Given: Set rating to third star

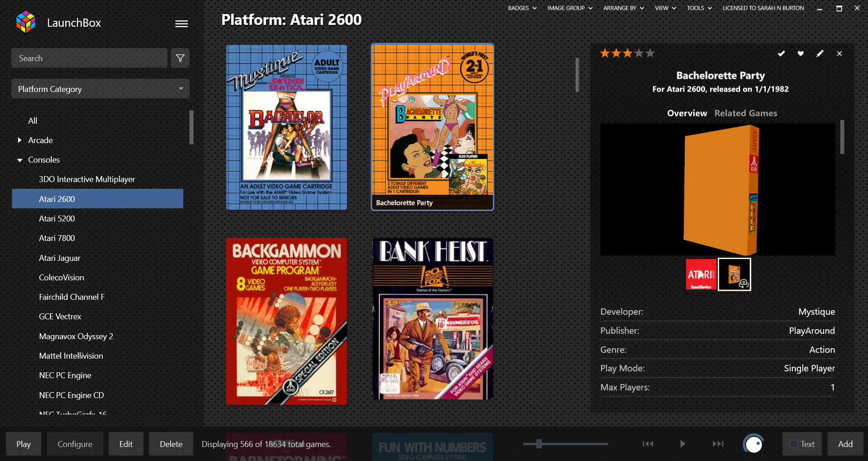Looking at the screenshot, I should pyautogui.click(x=628, y=53).
